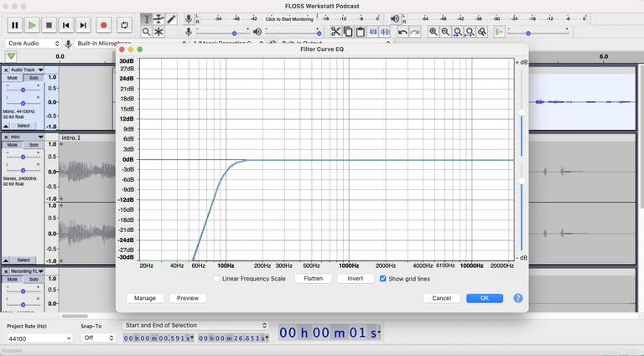
Task: Click the Zoom Out magnifier icon
Action: pos(445,32)
